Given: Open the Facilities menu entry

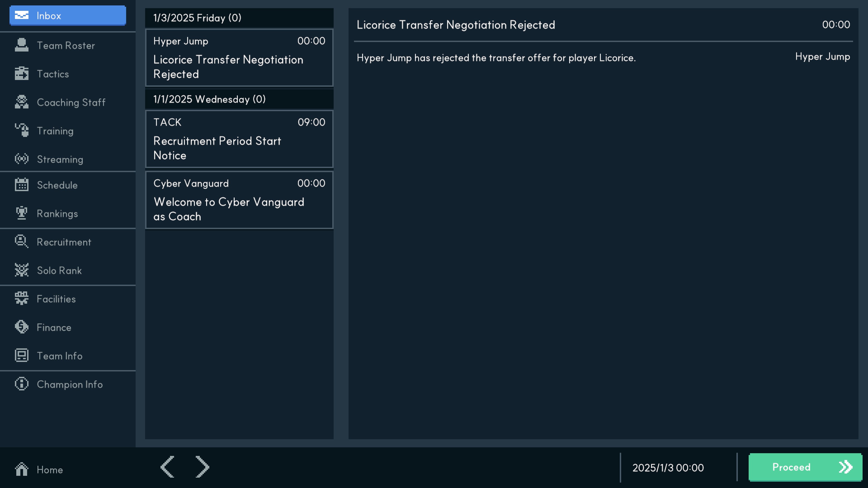Looking at the screenshot, I should pyautogui.click(x=56, y=299).
